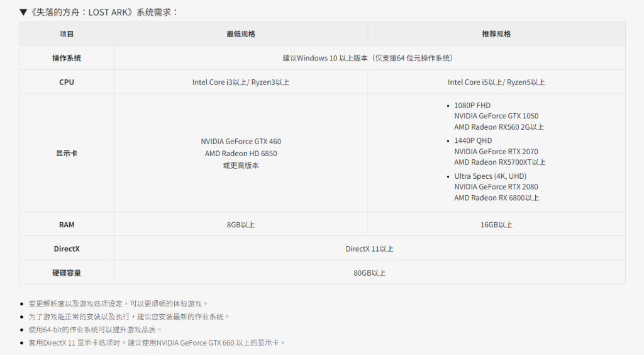Select the 建议Windows 10 以上版本 cell text
Viewport: 644px width, 355px height.
pos(325,58)
